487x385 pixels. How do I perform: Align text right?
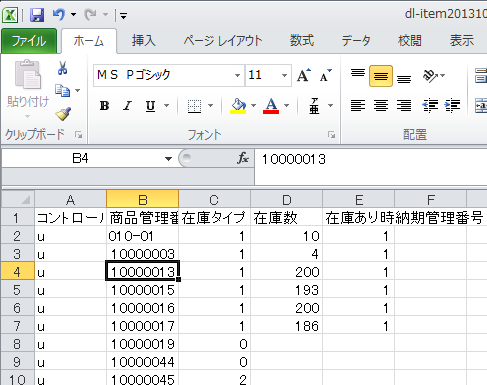pyautogui.click(x=404, y=106)
